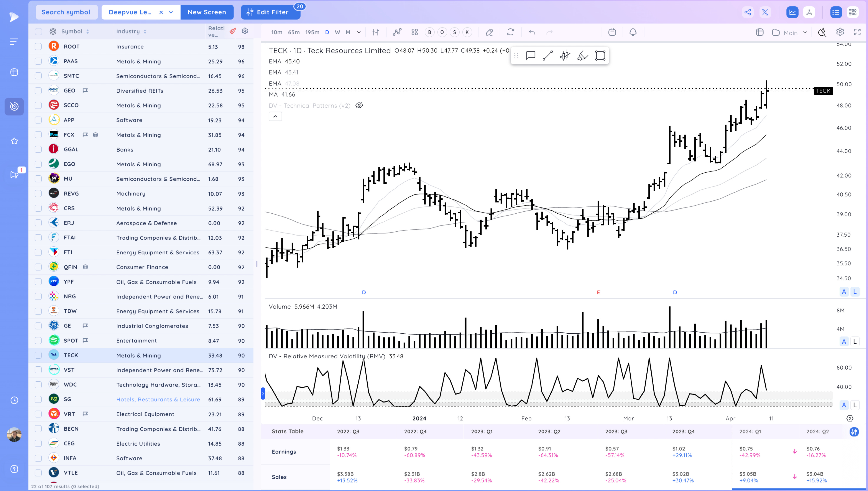
Task: Open the multi-chart layout grid icon
Action: click(x=415, y=32)
